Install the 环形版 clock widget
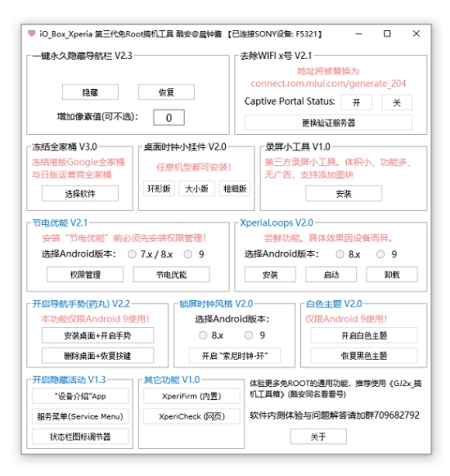 point(159,188)
